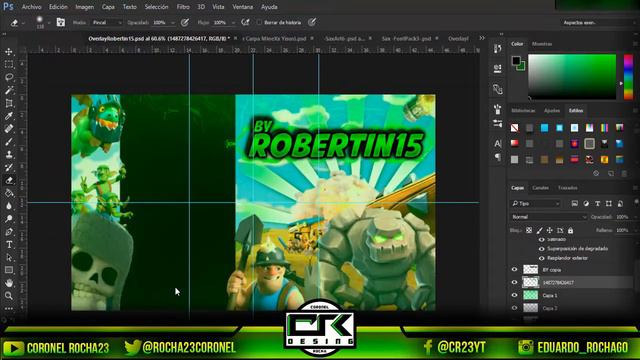Select the Path Selection tool
The height and width of the screenshot is (360, 640).
click(x=9, y=258)
